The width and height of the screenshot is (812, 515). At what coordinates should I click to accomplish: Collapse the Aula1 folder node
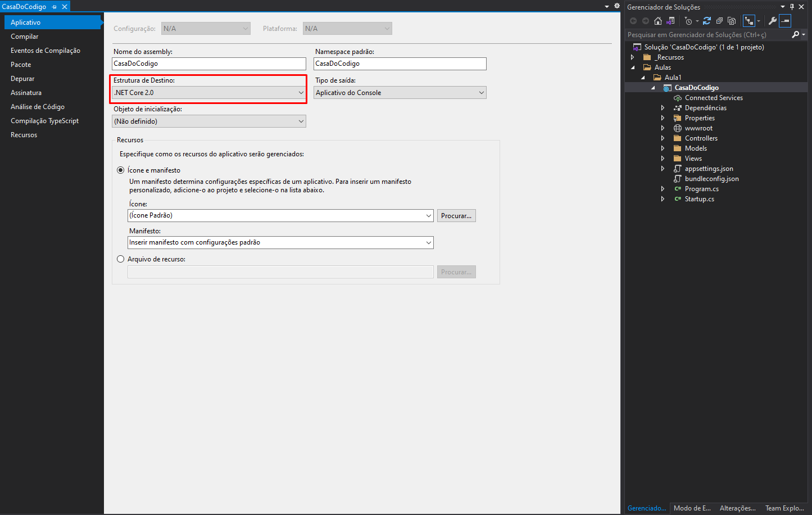pos(643,78)
